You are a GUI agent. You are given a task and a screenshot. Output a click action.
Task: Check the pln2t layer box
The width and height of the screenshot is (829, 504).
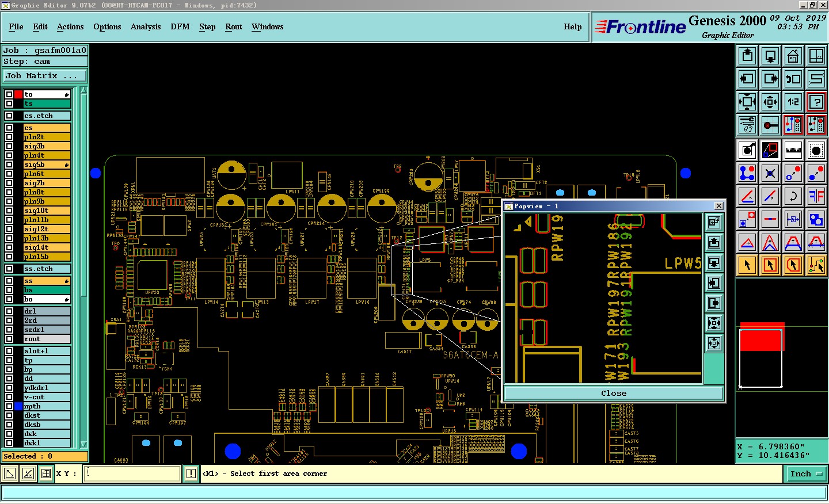click(x=9, y=137)
